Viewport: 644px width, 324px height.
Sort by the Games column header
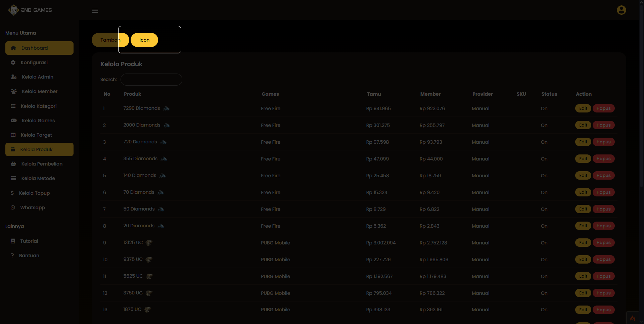[270, 94]
